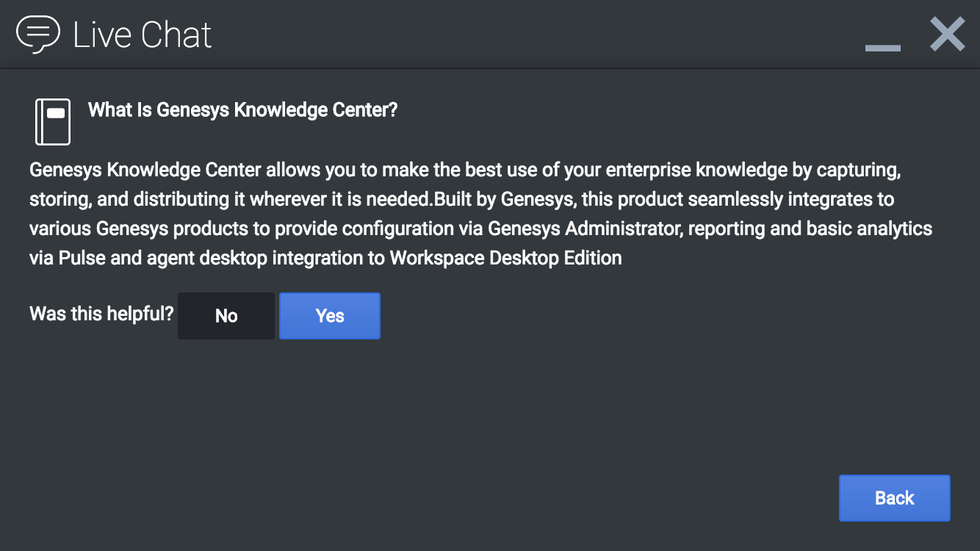980x551 pixels.
Task: Mark the article as not helpful
Action: [x=226, y=316]
